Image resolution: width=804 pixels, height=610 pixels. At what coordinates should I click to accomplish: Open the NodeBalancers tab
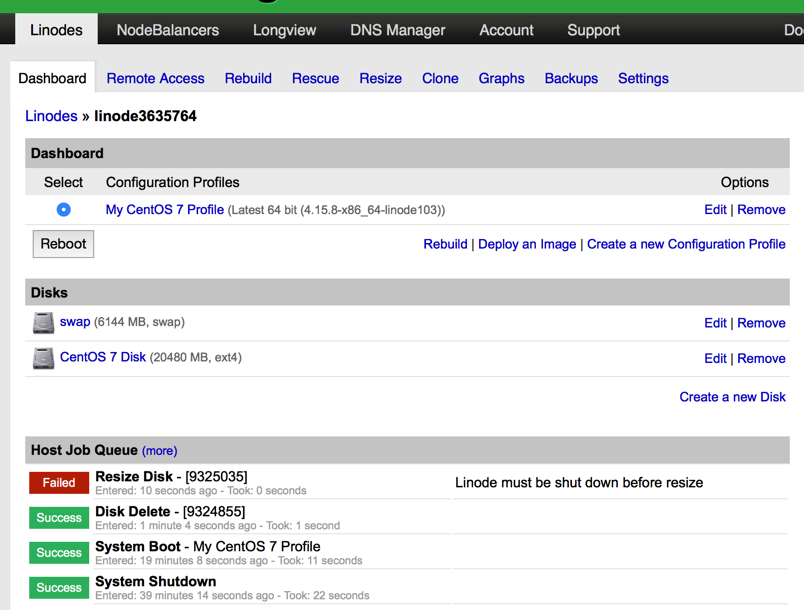pyautogui.click(x=168, y=30)
